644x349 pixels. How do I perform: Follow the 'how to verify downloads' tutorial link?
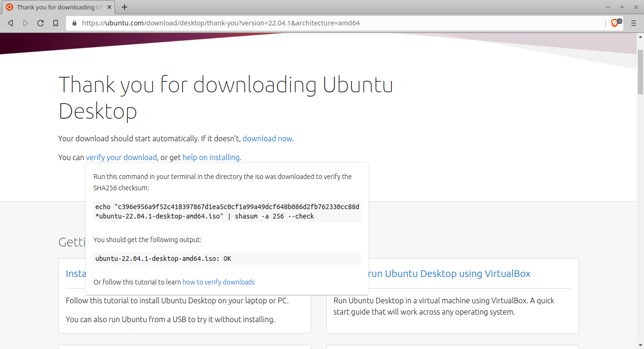click(x=218, y=282)
